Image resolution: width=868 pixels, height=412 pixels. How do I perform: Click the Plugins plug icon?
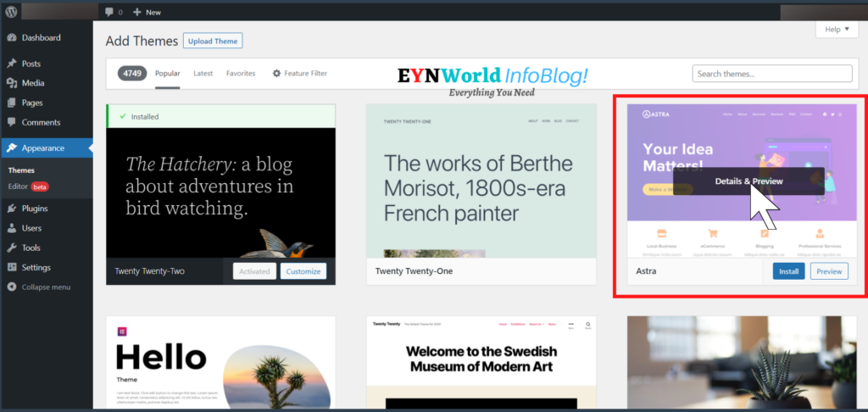click(x=12, y=209)
